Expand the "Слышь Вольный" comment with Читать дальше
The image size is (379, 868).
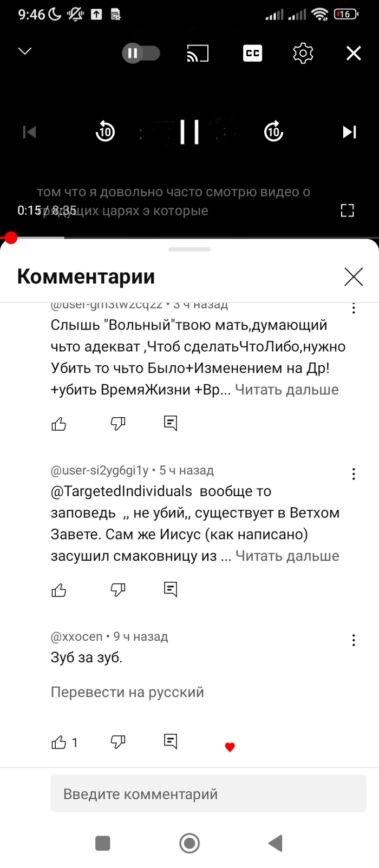coord(286,390)
